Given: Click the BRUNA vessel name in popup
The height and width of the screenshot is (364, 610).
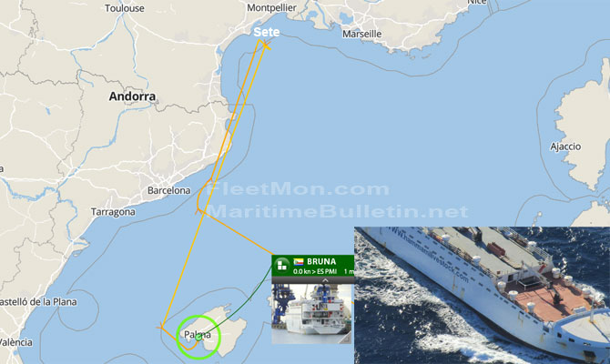Looking at the screenshot, I should 321,261.
